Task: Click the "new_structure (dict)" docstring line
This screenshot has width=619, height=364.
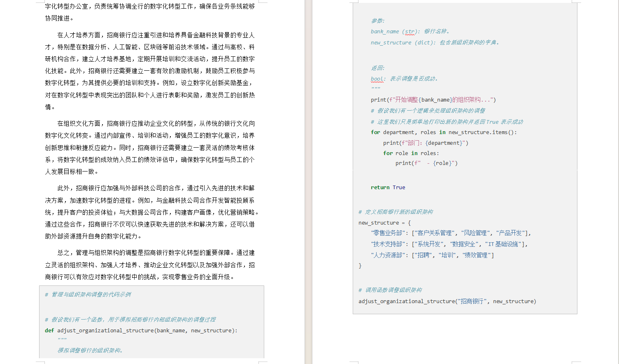Action: [435, 42]
